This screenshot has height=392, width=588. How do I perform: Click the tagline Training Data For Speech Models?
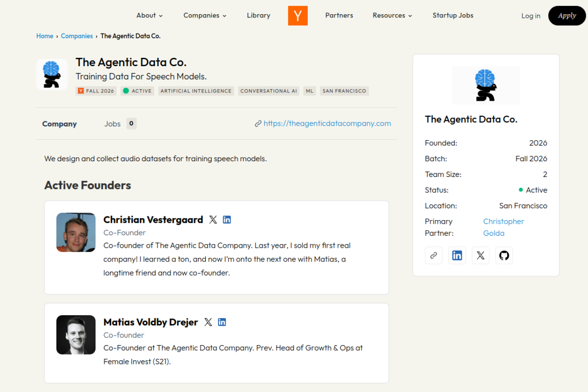[x=141, y=77]
